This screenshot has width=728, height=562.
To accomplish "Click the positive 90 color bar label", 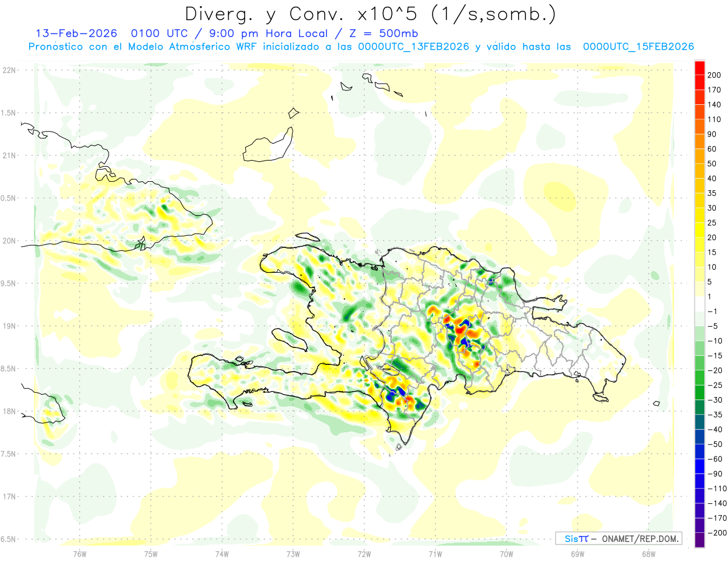I will pos(712,134).
